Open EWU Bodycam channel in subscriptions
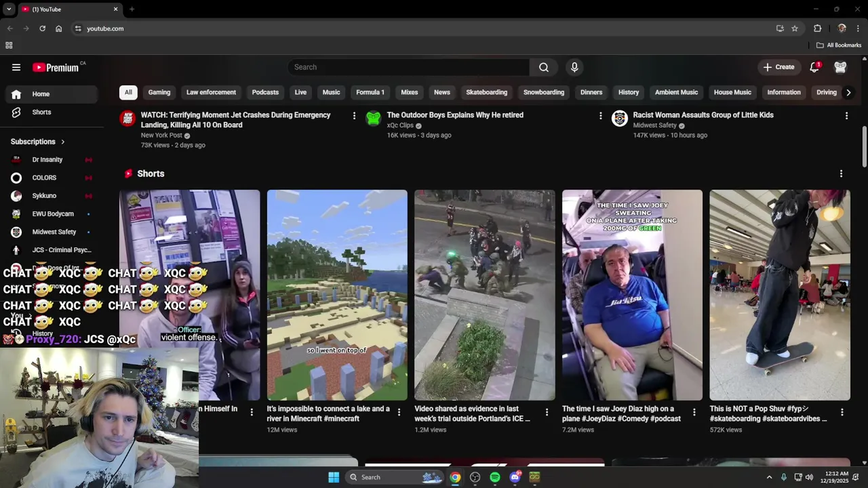 pyautogui.click(x=52, y=213)
